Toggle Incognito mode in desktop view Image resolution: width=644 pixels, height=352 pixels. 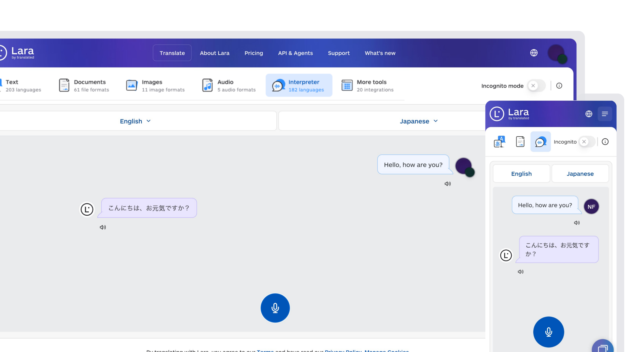(536, 86)
